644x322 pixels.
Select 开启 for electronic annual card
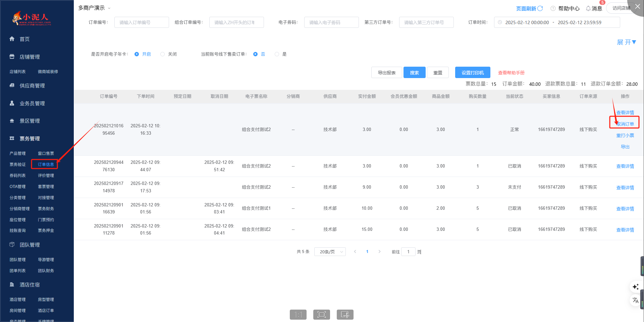137,54
